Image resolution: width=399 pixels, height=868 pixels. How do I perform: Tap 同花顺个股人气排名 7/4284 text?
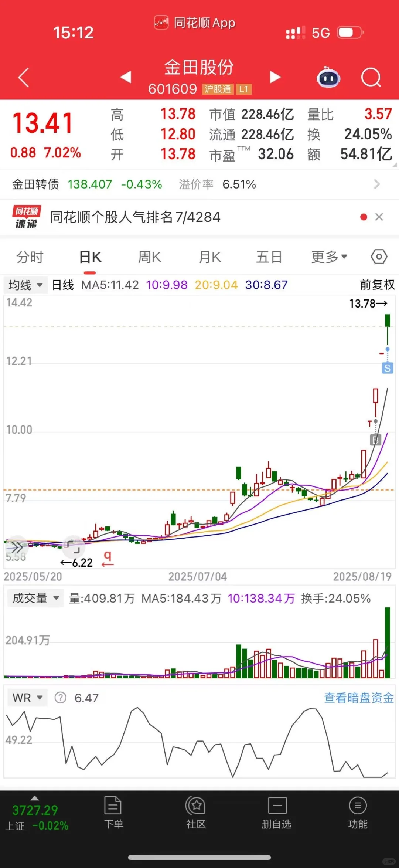pos(135,217)
